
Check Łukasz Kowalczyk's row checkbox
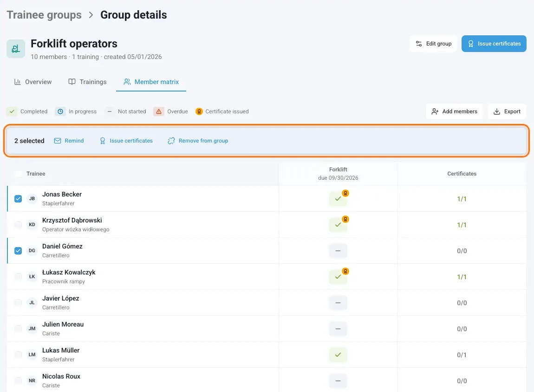point(18,276)
